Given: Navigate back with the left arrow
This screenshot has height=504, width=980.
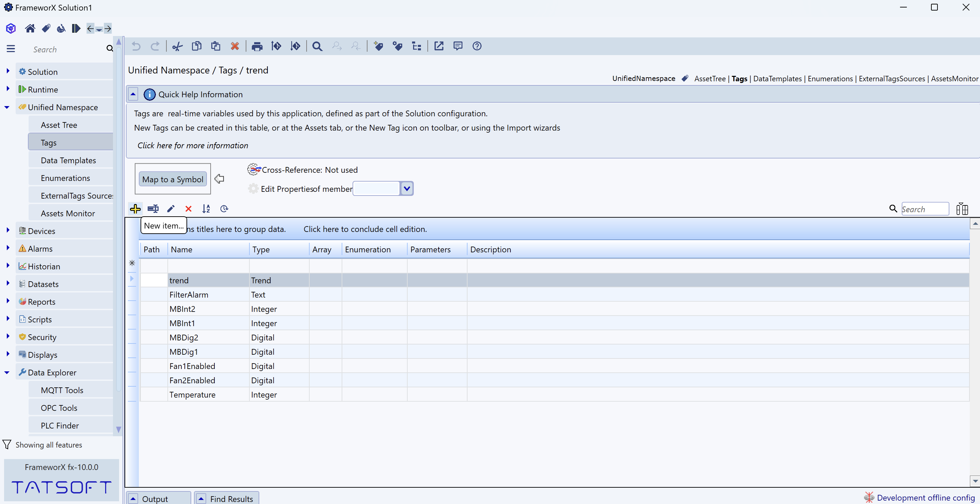Looking at the screenshot, I should coord(90,29).
